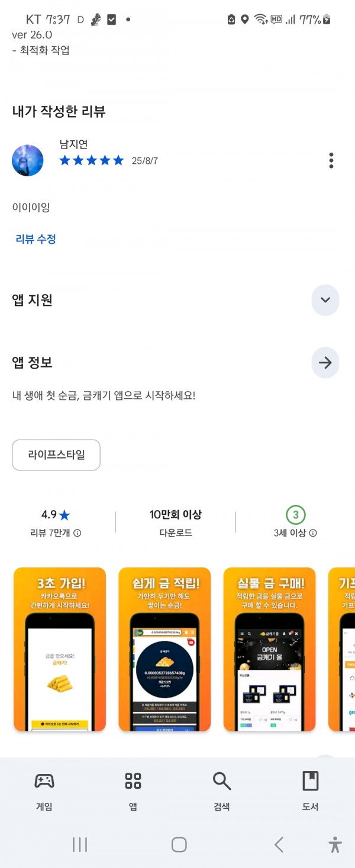Tap the green age rating 3 badge

point(295,515)
